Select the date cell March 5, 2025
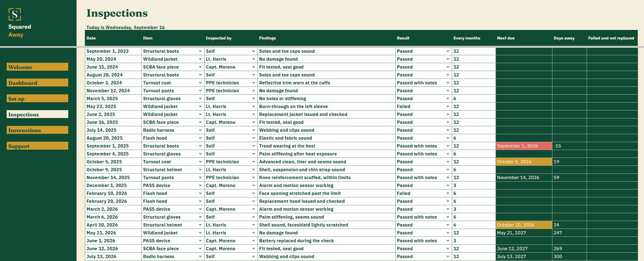Viewport: 644px width, 261px height. coord(113,98)
